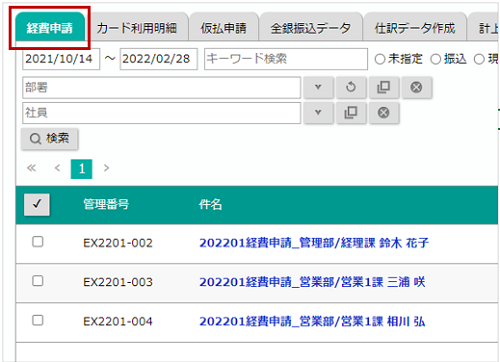Focus the キーワード検索 input box
Image resolution: width=500 pixels, height=362 pixels.
coord(286,59)
